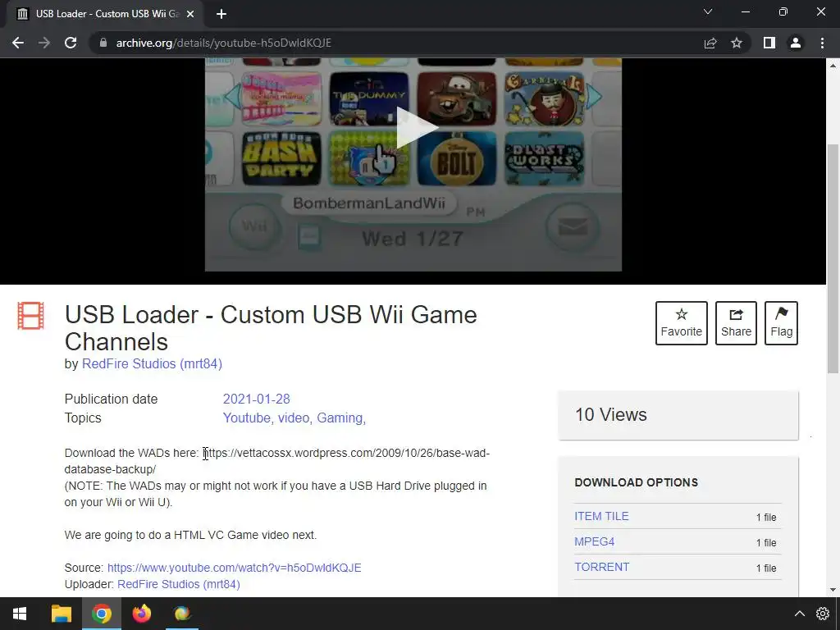The height and width of the screenshot is (630, 840).
Task: Reload the archive.org page
Action: point(71,43)
